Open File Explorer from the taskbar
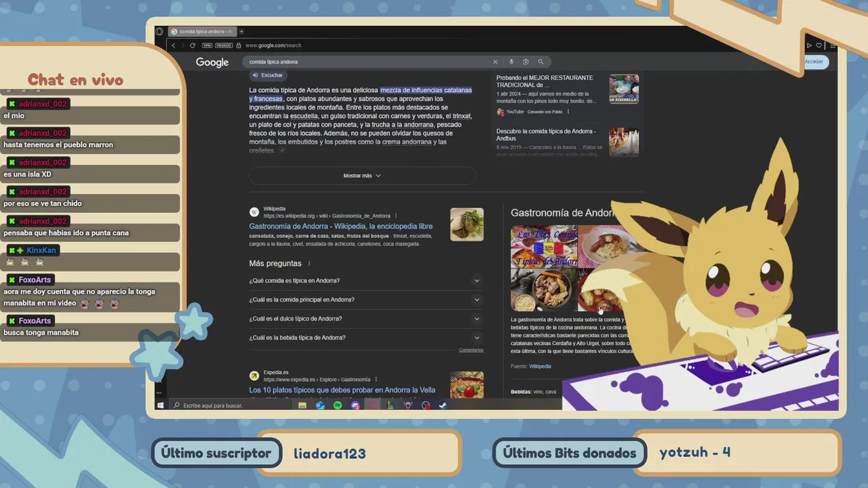Screen dimensions: 868x488 click(302, 405)
